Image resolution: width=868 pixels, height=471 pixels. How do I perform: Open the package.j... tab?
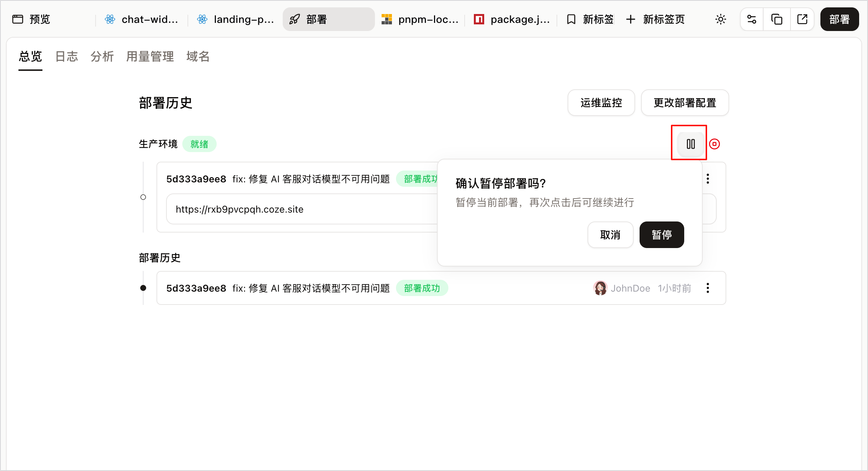[512, 19]
